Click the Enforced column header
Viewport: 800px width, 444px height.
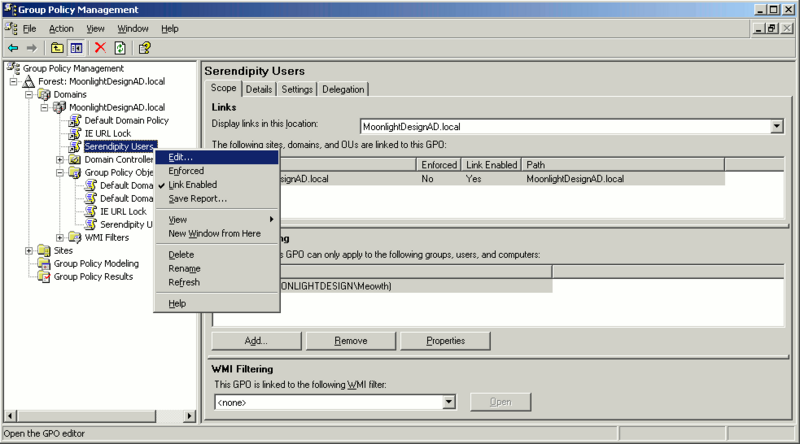[x=439, y=164]
